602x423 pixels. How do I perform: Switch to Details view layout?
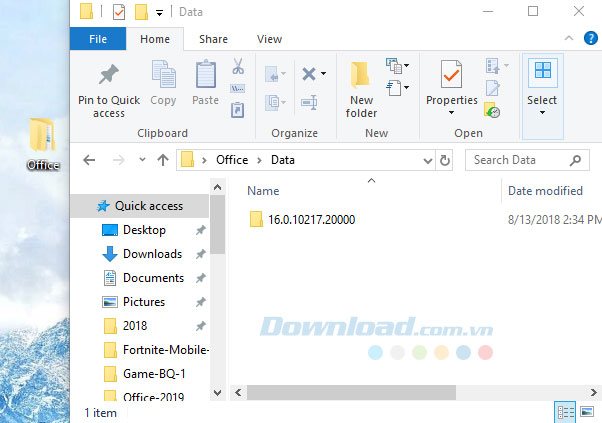point(565,412)
